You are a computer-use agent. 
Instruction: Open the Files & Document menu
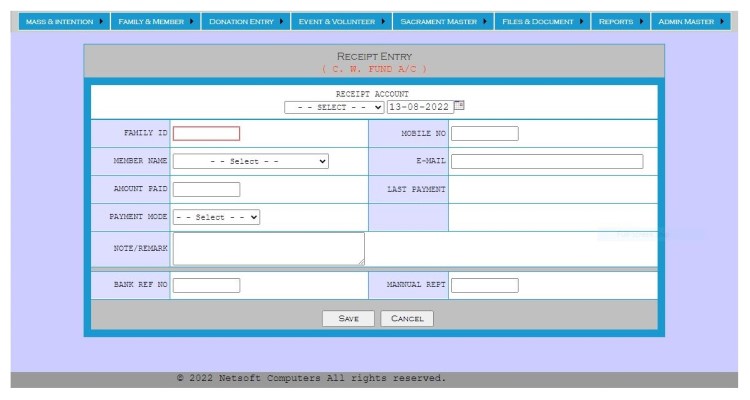coord(544,21)
